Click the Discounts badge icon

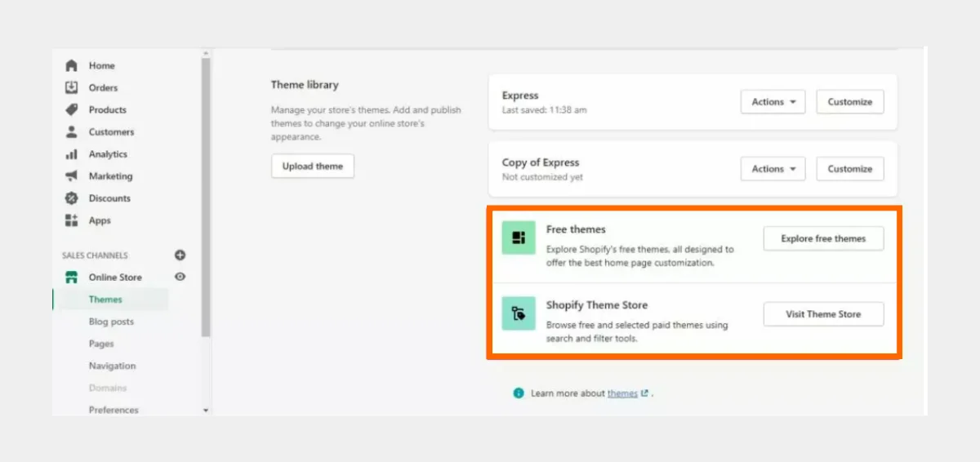click(71, 198)
